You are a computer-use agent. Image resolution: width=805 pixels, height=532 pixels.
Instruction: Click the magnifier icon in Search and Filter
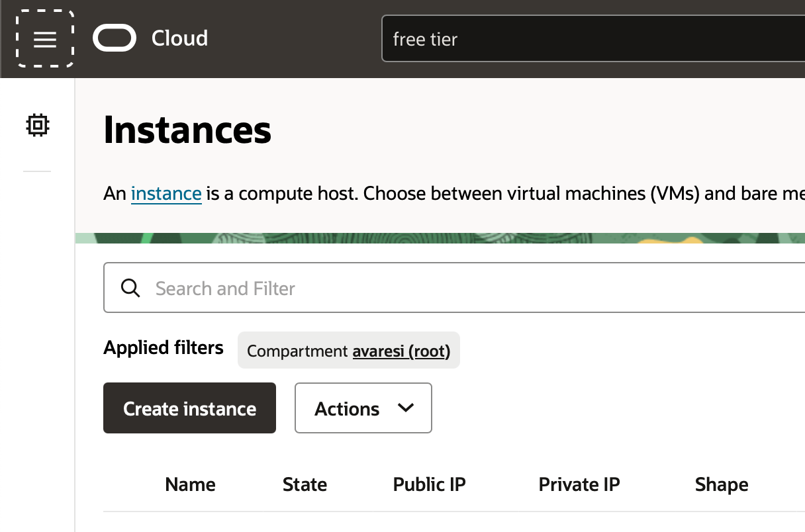[130, 288]
